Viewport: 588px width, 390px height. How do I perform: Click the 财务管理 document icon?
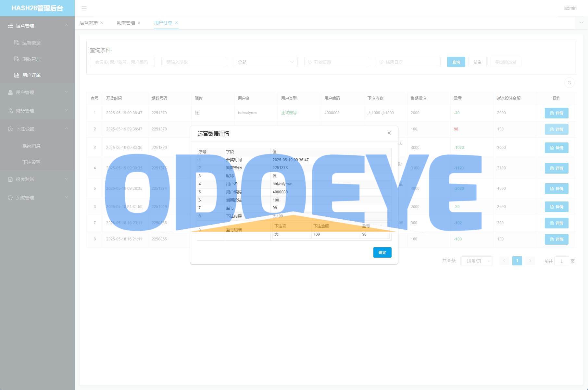pos(10,111)
